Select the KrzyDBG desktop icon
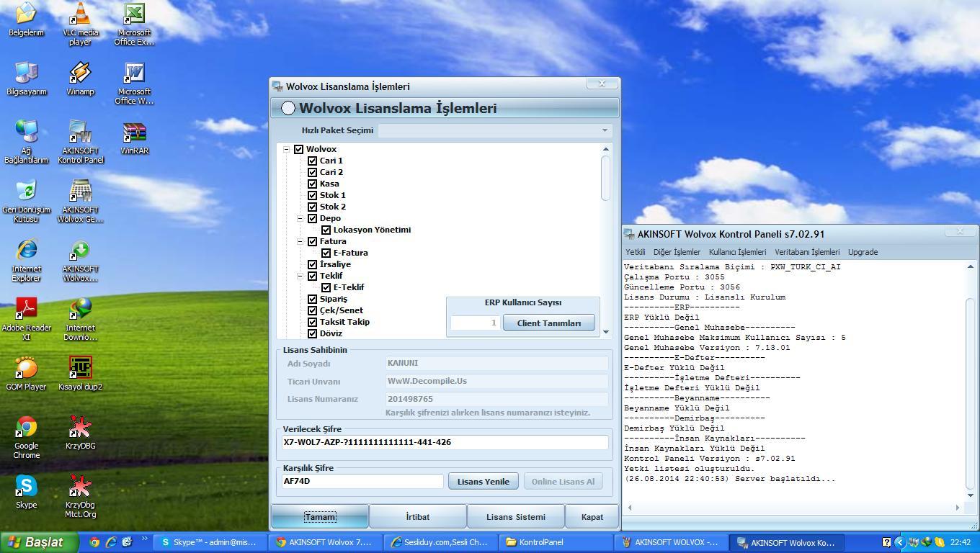This screenshot has height=553, width=980. [80, 433]
